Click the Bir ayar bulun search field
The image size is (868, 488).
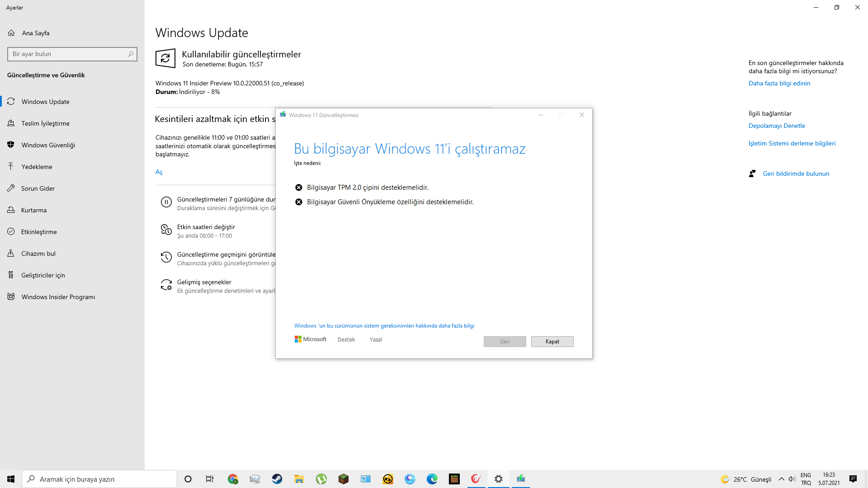[68, 54]
